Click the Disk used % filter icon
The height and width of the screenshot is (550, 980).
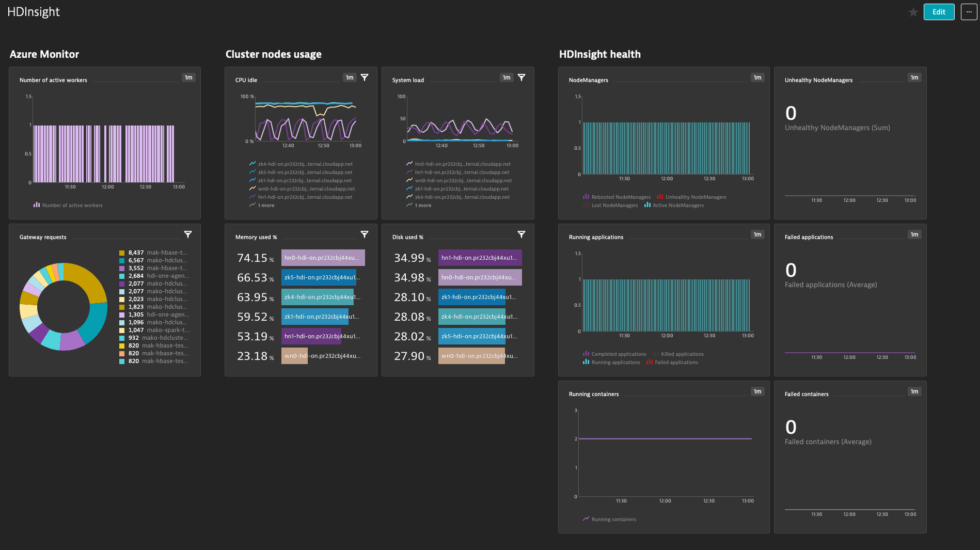point(521,234)
